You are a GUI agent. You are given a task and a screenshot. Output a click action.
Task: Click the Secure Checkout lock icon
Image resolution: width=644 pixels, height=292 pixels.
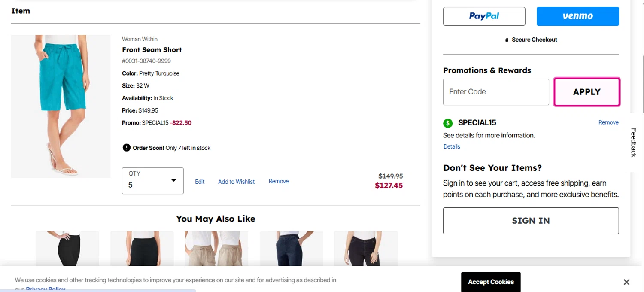tap(507, 40)
